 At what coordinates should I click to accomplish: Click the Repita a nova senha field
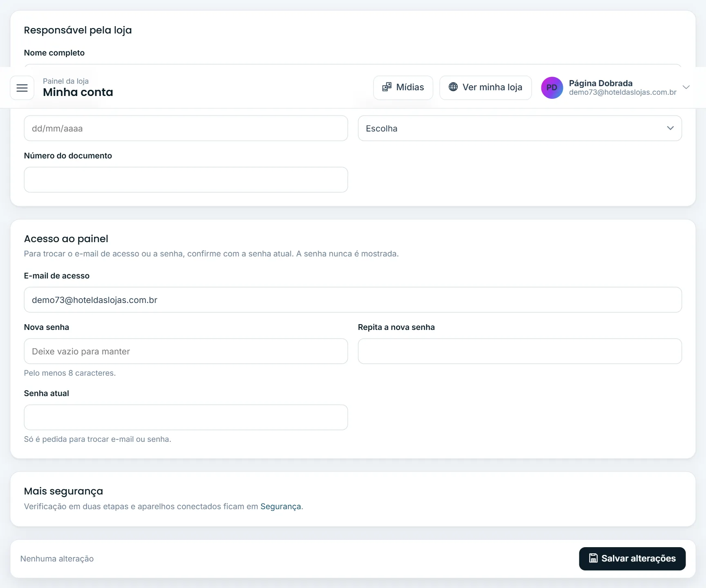[x=520, y=351]
